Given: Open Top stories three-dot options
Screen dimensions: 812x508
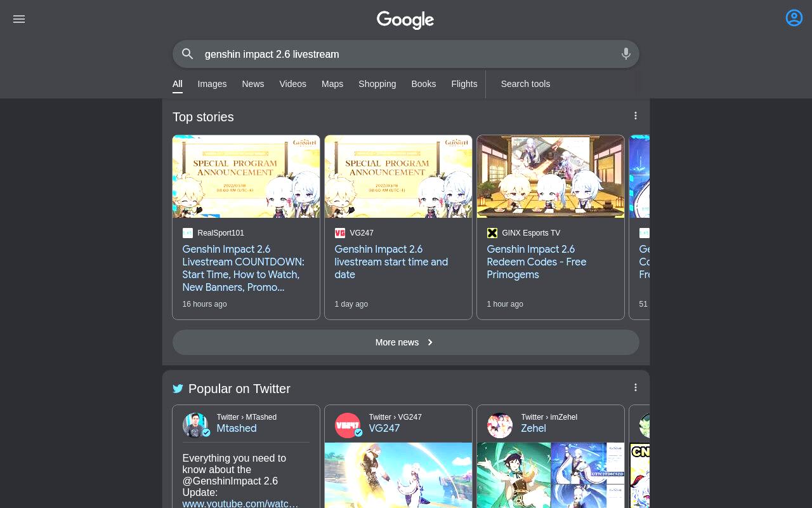Looking at the screenshot, I should click(636, 116).
